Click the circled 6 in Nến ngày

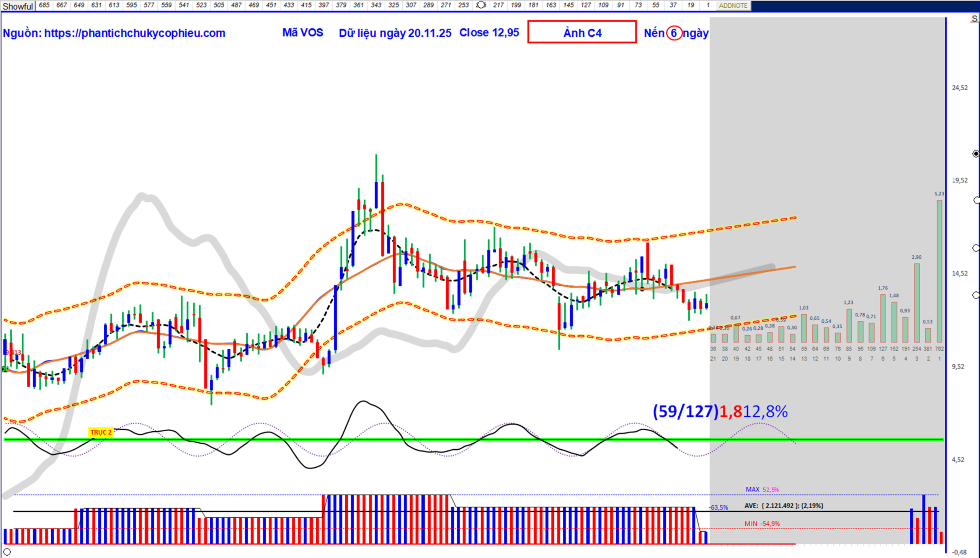click(x=674, y=33)
